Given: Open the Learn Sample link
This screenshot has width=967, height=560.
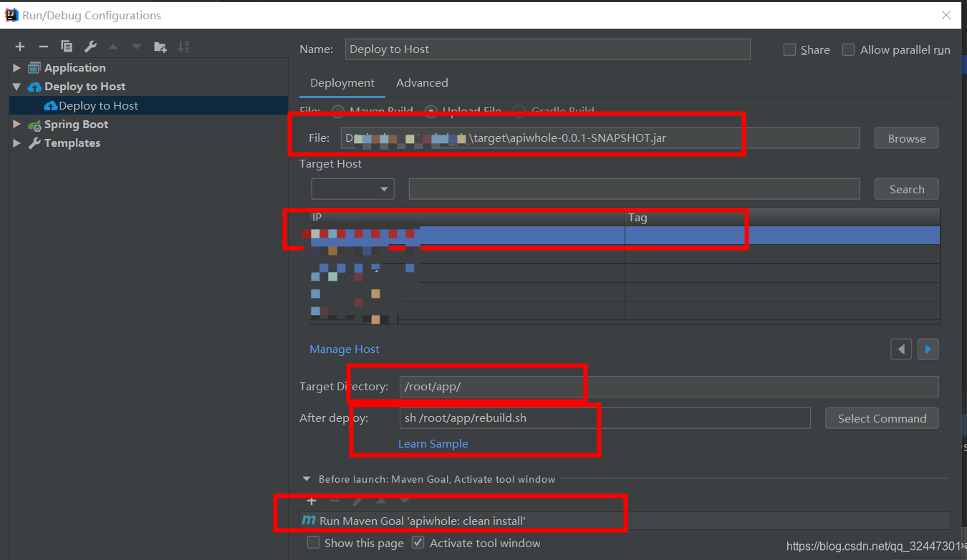Looking at the screenshot, I should (433, 444).
